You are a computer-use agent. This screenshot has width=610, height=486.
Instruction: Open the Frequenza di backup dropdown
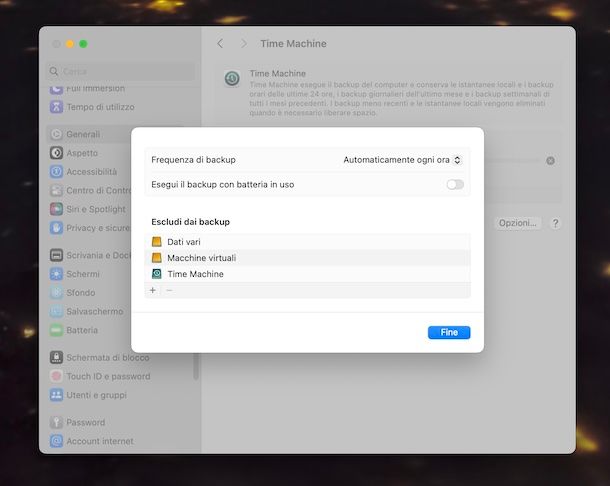pyautogui.click(x=402, y=160)
